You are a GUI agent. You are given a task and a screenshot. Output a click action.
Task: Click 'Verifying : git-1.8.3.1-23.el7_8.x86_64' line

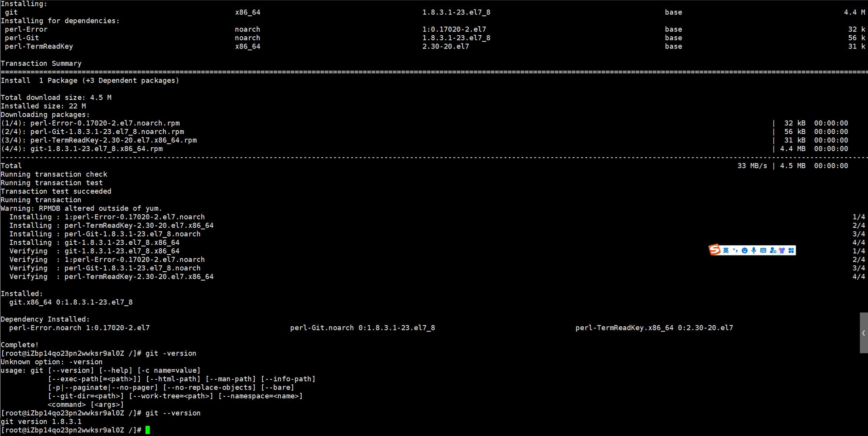click(x=94, y=251)
